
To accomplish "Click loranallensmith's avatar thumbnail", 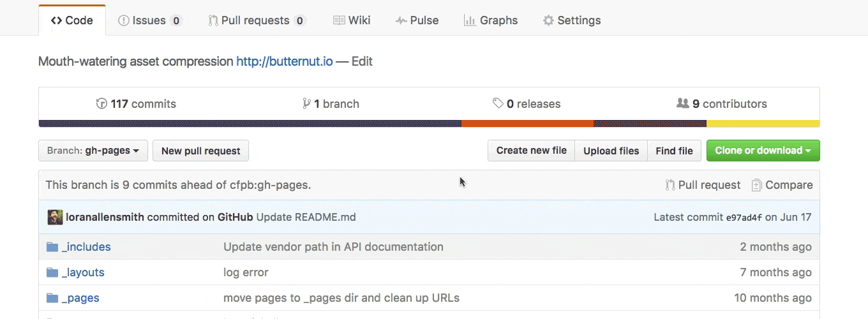I will coord(55,217).
